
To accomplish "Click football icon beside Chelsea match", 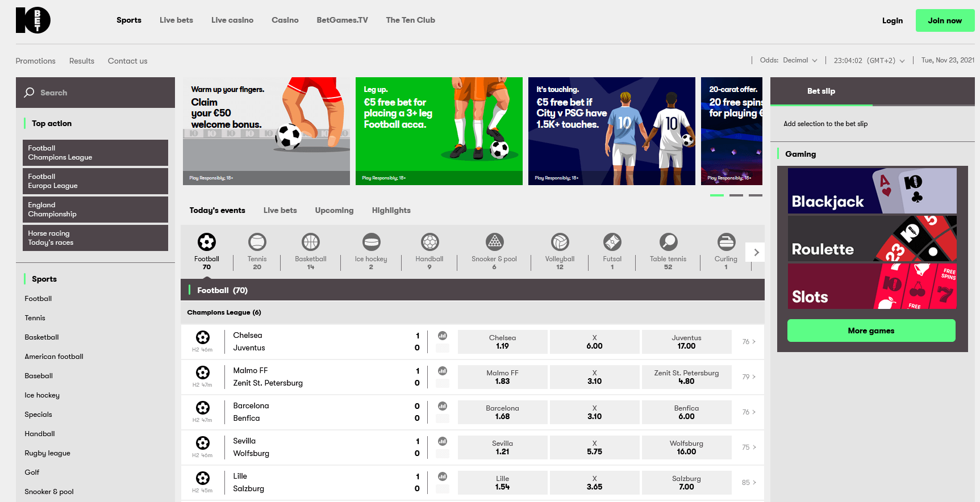I will click(x=203, y=337).
